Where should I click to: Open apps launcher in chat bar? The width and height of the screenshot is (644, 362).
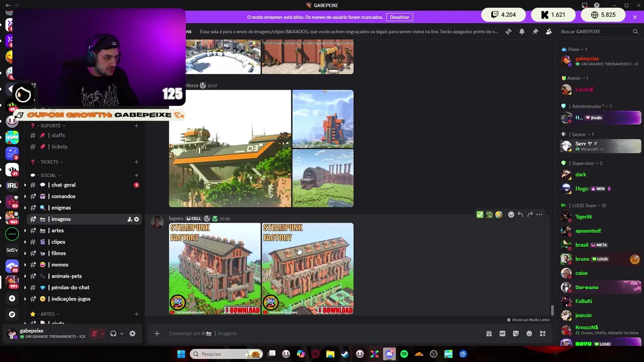click(x=543, y=333)
